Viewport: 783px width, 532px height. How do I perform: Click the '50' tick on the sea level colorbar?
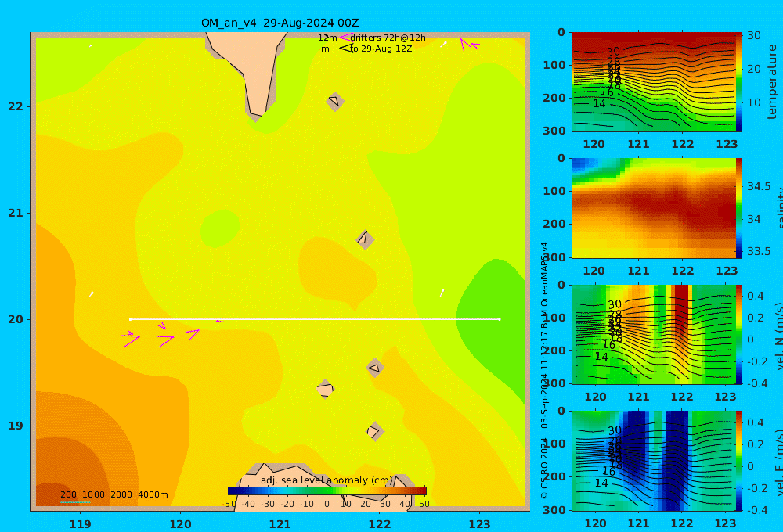point(424,504)
